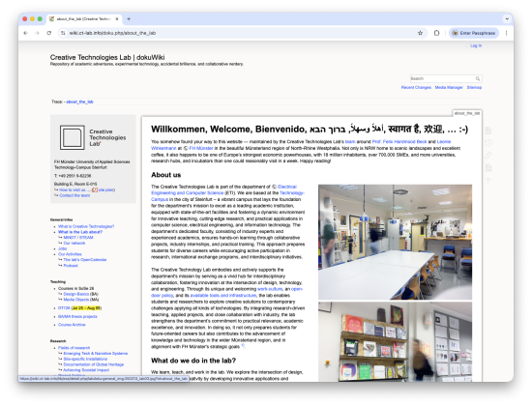Image resolution: width=532 pixels, height=406 pixels.
Task: Open Our Activities sidebar link
Action: (70, 254)
